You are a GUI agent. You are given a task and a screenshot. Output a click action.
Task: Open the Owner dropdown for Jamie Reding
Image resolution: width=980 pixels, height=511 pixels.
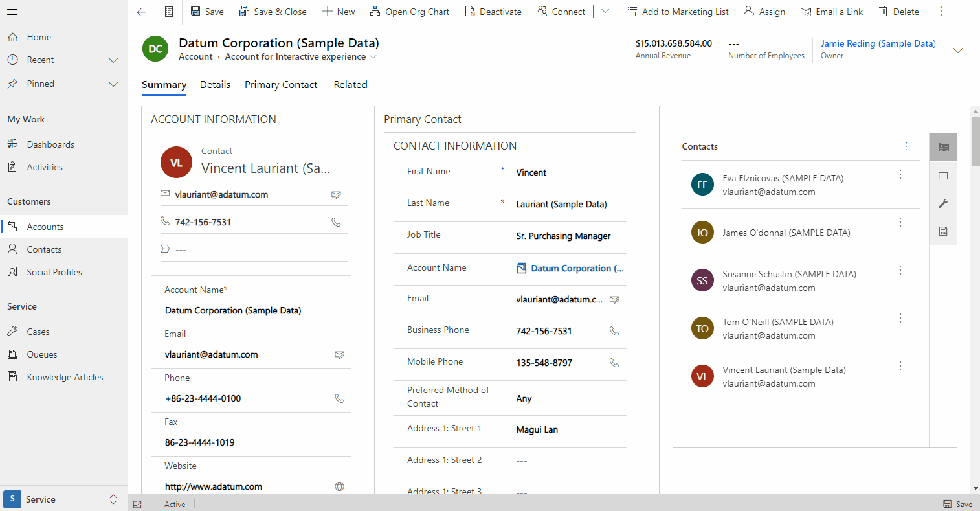coord(958,50)
